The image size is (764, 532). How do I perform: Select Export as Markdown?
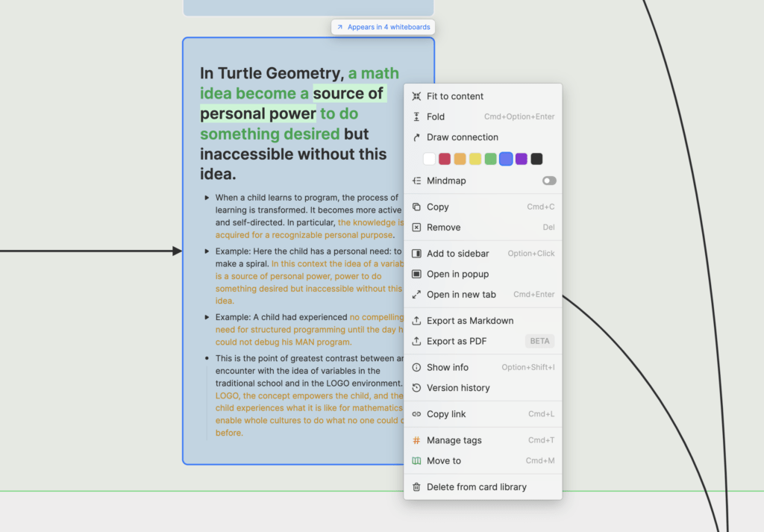point(483,321)
